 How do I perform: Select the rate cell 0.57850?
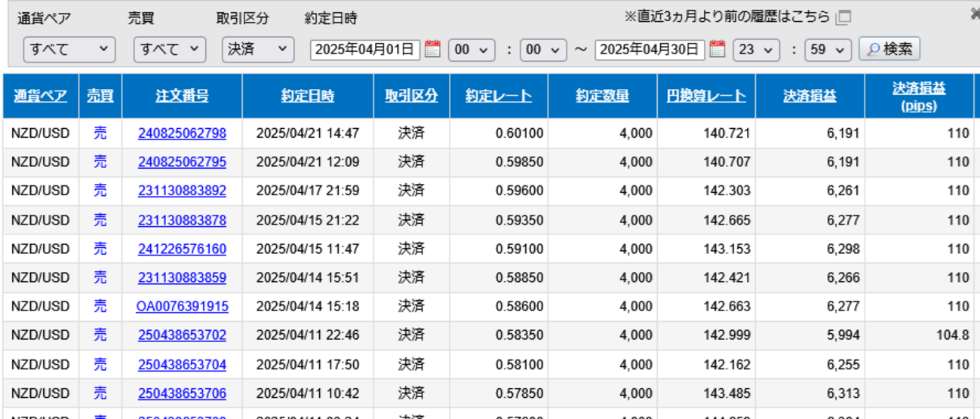coord(499,393)
